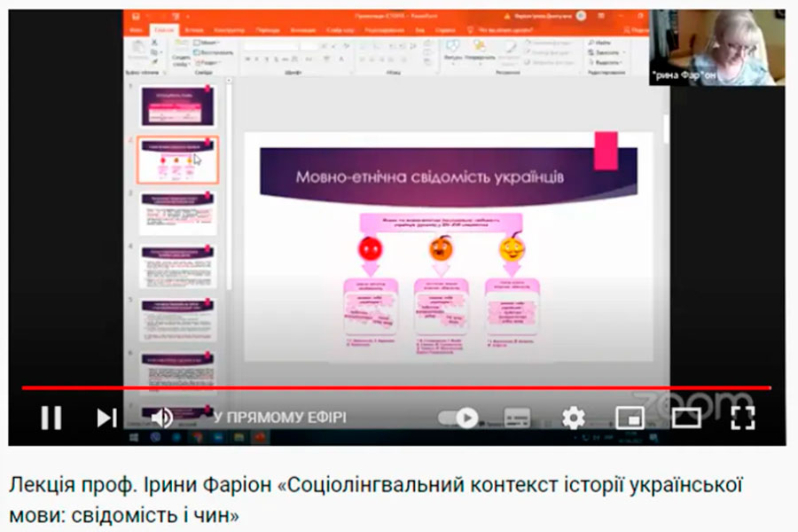Click the PowerPoint save icon in the title bar

pyautogui.click(x=136, y=16)
